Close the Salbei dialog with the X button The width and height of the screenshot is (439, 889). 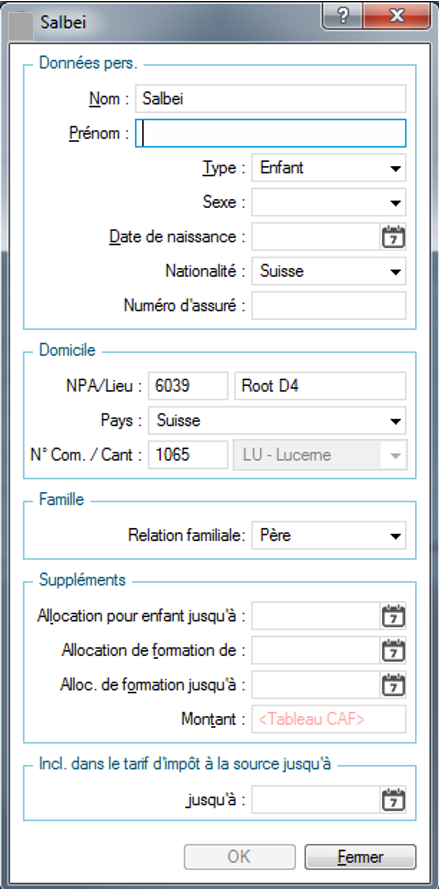click(397, 15)
